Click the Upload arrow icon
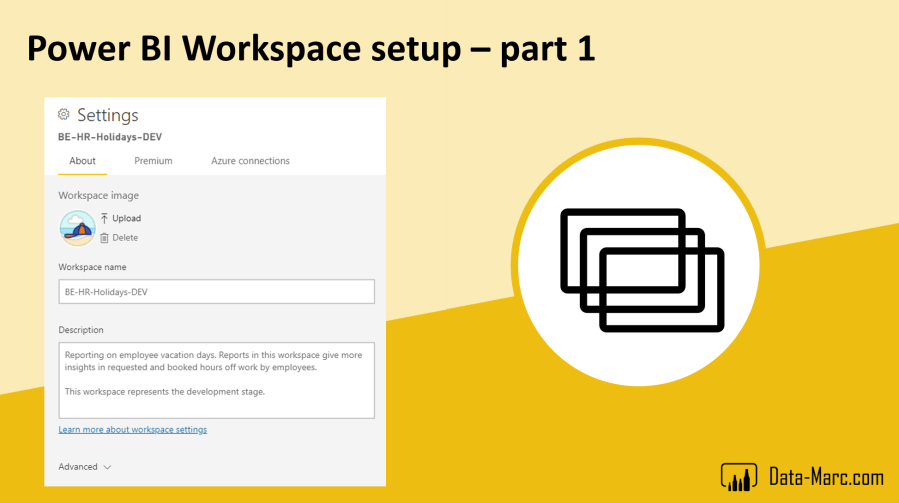The height and width of the screenshot is (503, 899). (104, 218)
